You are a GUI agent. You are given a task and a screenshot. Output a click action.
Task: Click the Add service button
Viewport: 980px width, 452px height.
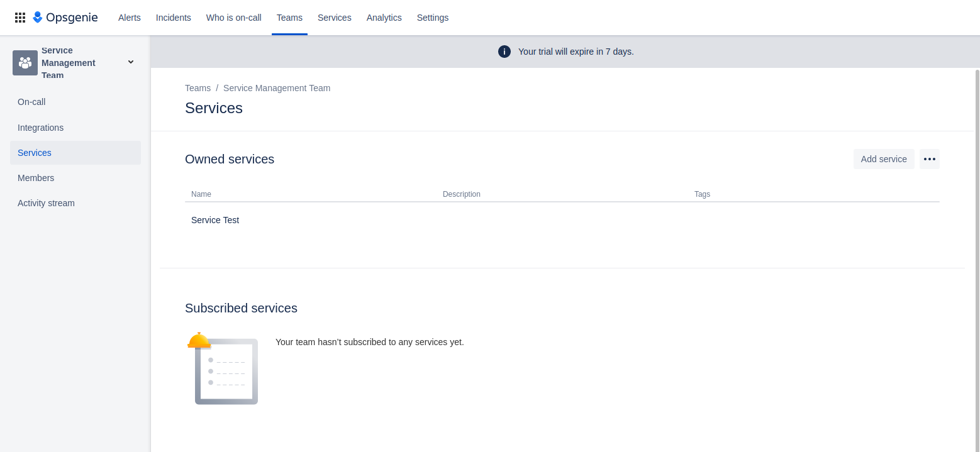(884, 159)
